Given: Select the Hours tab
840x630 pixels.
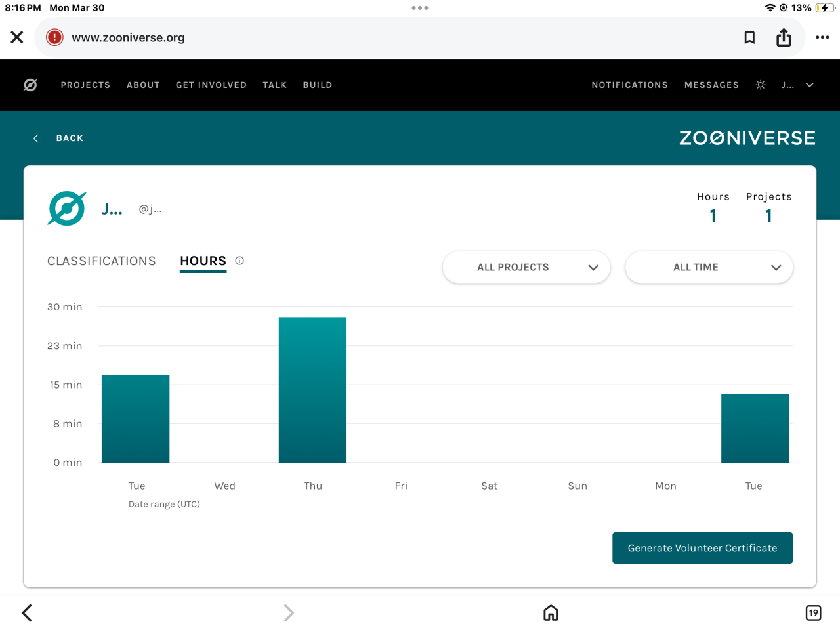Looking at the screenshot, I should 203,261.
